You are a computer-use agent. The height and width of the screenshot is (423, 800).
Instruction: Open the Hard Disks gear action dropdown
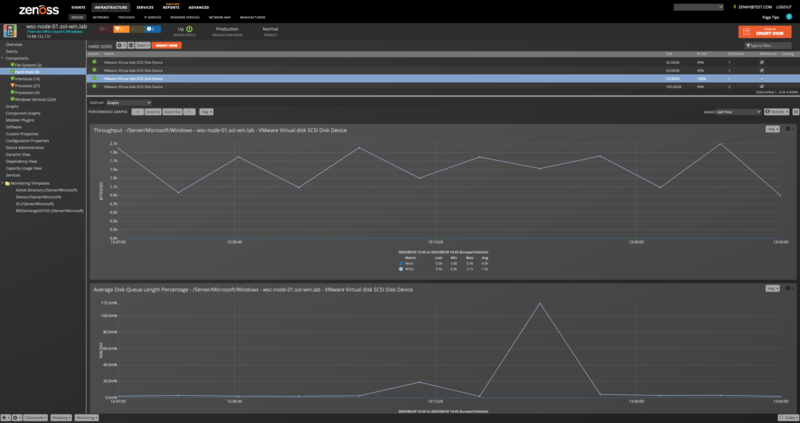pos(121,45)
